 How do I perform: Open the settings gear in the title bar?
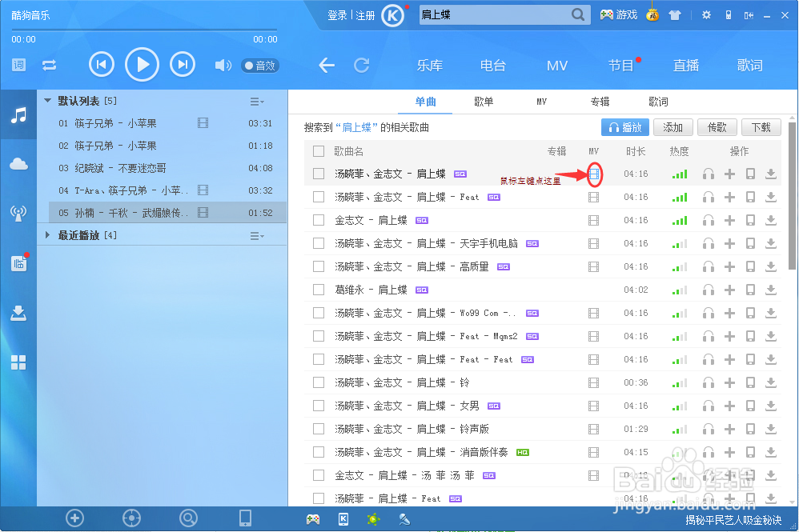[705, 14]
